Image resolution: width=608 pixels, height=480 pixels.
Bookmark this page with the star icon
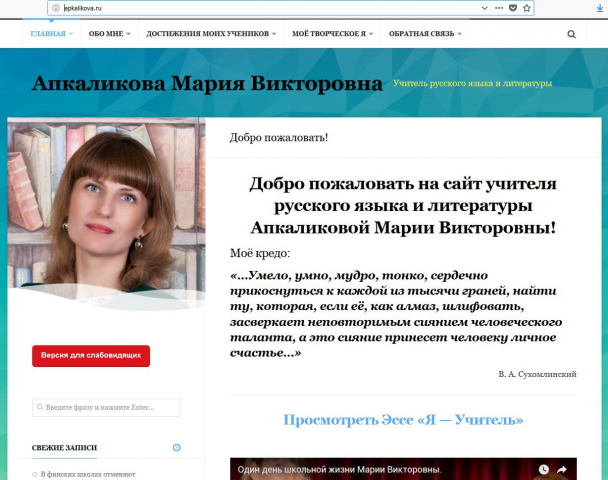click(x=527, y=8)
